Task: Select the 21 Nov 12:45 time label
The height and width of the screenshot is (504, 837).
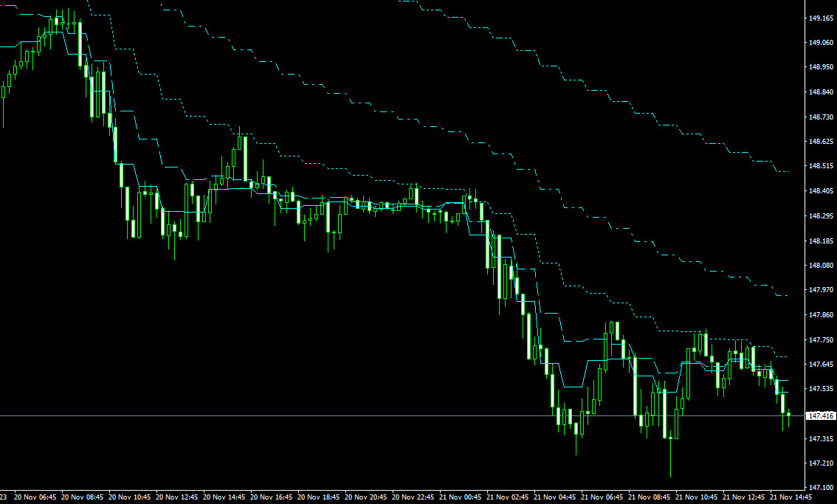Action: [x=743, y=497]
